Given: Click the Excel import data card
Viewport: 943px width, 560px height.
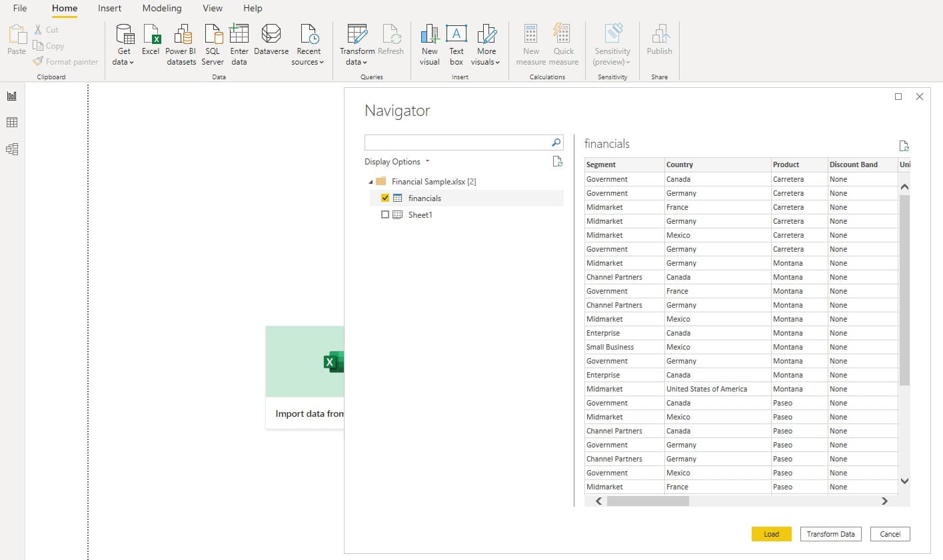Looking at the screenshot, I should [x=305, y=377].
